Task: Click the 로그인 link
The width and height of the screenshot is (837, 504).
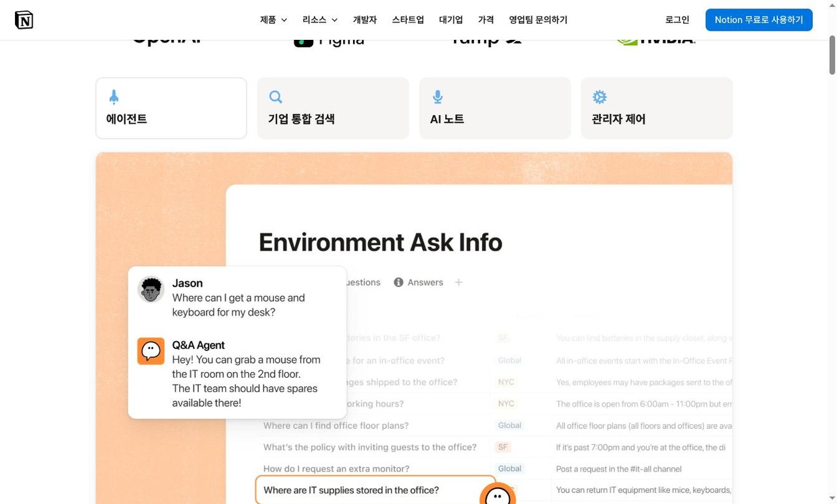Action: [x=677, y=20]
